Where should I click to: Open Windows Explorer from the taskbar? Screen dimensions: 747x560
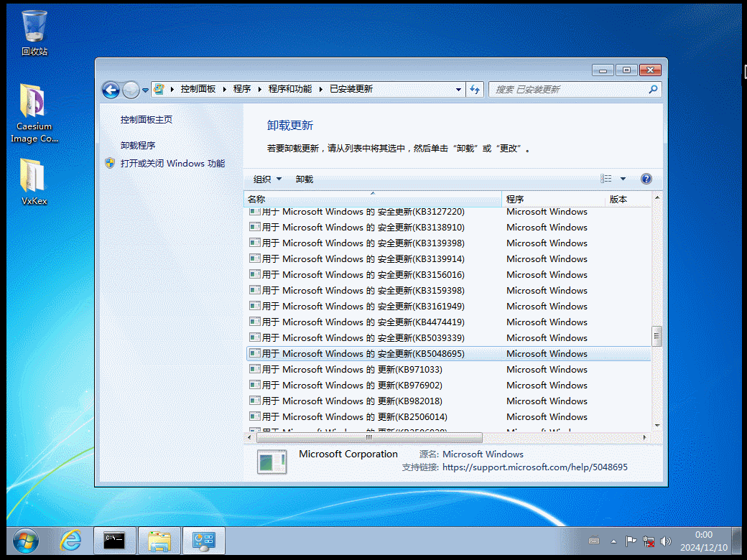point(159,541)
